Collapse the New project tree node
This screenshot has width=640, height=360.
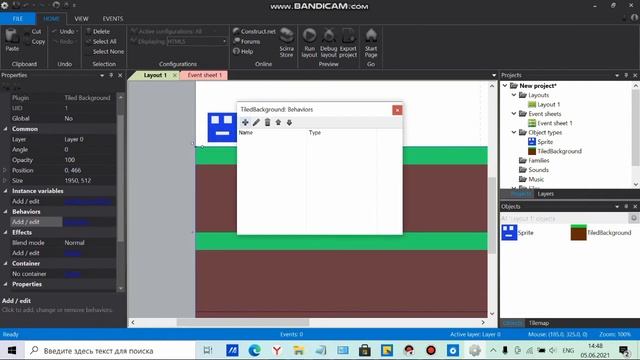505,86
